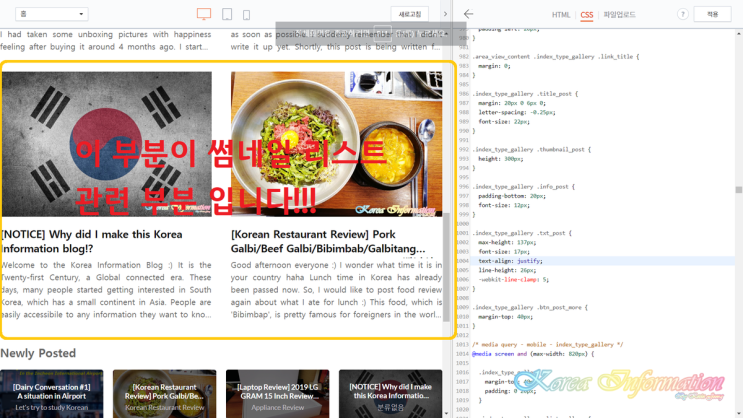Switch to the CSS tab

click(x=587, y=15)
